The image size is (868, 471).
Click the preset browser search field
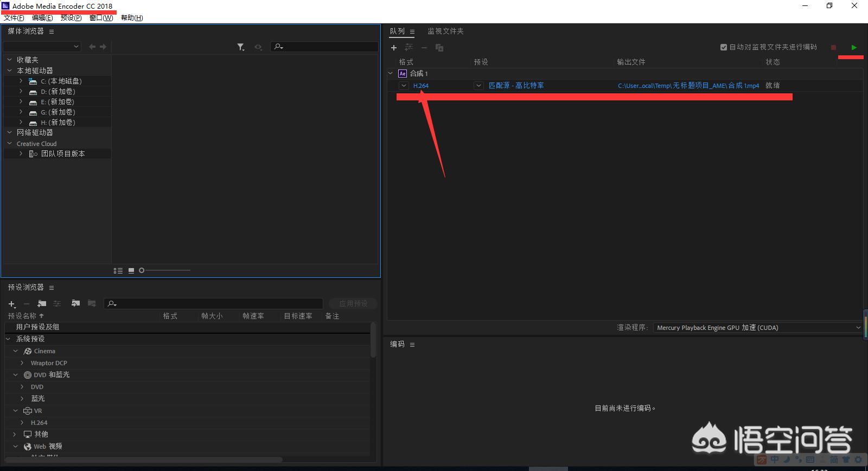click(213, 304)
